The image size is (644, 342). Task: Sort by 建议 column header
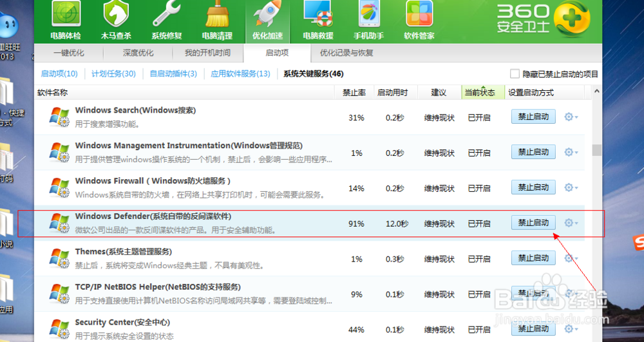click(x=439, y=93)
